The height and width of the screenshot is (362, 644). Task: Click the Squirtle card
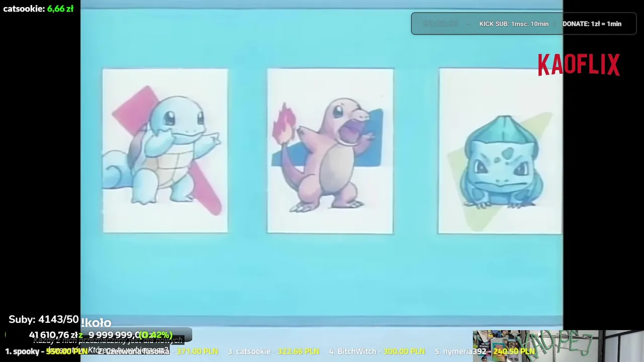(165, 151)
